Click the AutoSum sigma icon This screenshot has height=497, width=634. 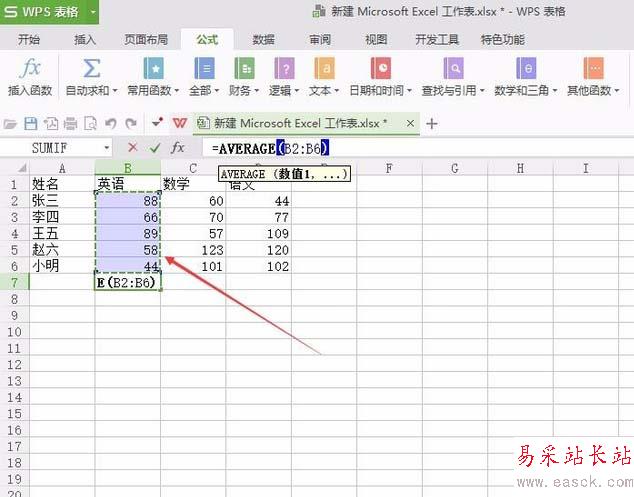coord(91,68)
